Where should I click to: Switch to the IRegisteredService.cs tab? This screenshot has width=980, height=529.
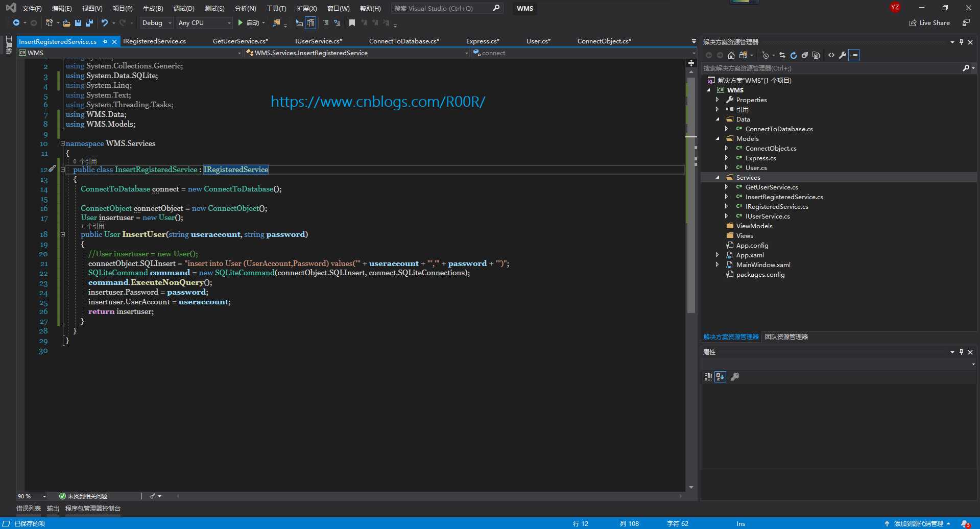(x=154, y=41)
